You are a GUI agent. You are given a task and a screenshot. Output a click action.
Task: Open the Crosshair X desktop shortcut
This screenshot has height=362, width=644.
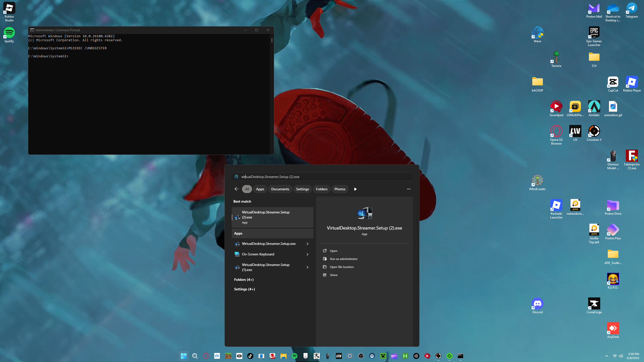(x=594, y=133)
